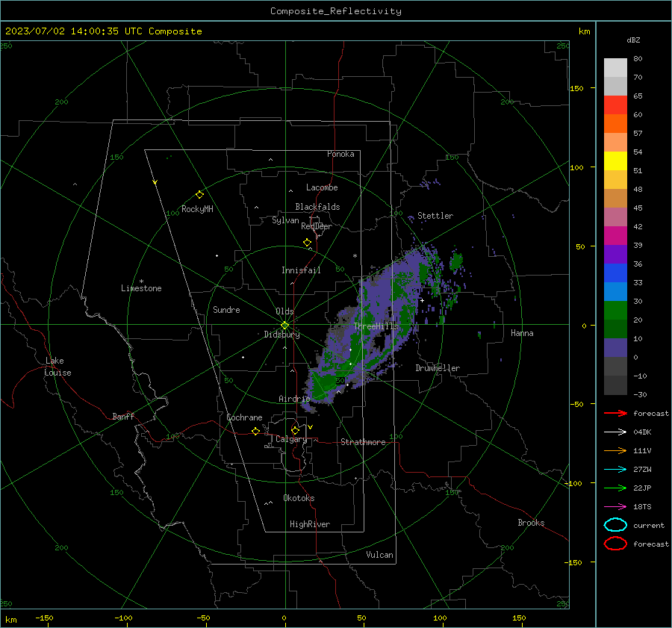
Task: Click the blue 36 dBZ color swatch
Action: [615, 273]
